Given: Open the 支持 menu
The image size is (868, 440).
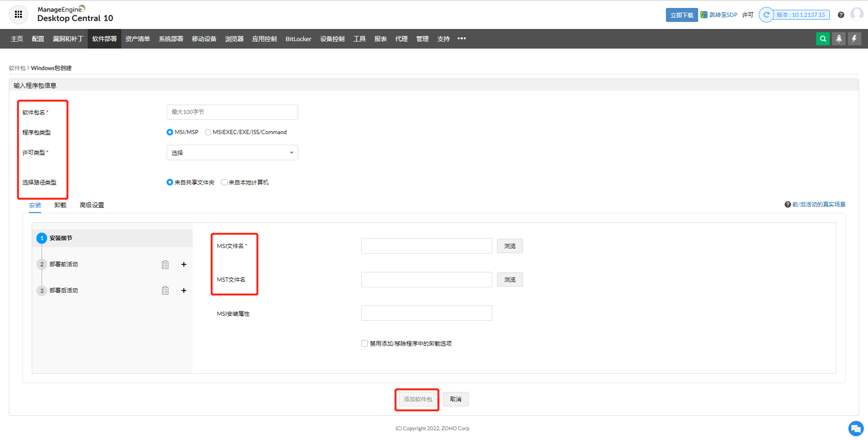Looking at the screenshot, I should [x=443, y=39].
